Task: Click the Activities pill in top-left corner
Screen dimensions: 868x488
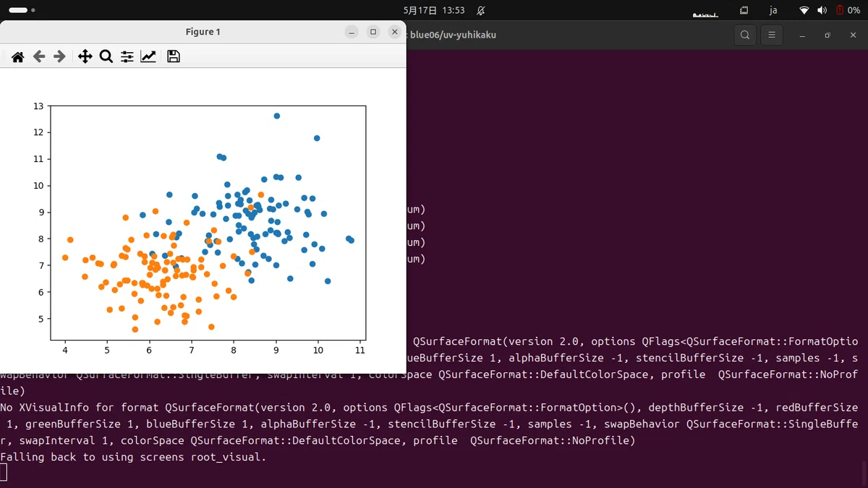Action: point(18,11)
